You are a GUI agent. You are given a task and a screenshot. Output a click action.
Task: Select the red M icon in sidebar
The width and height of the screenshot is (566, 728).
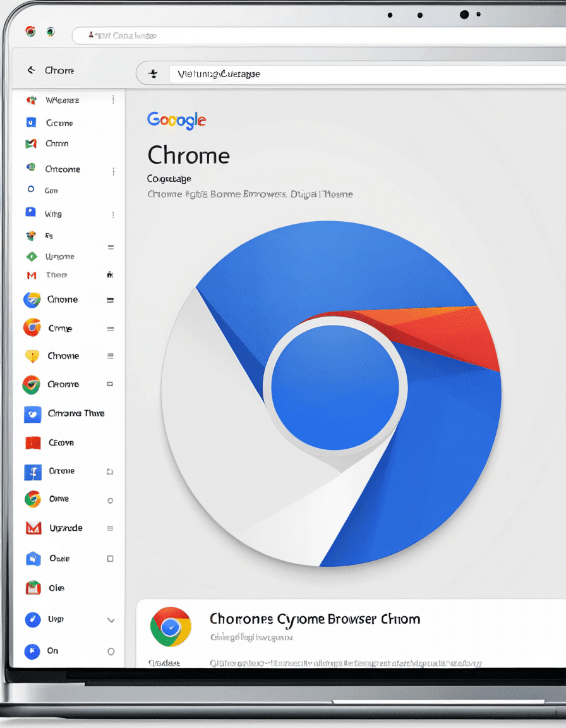coord(32,276)
